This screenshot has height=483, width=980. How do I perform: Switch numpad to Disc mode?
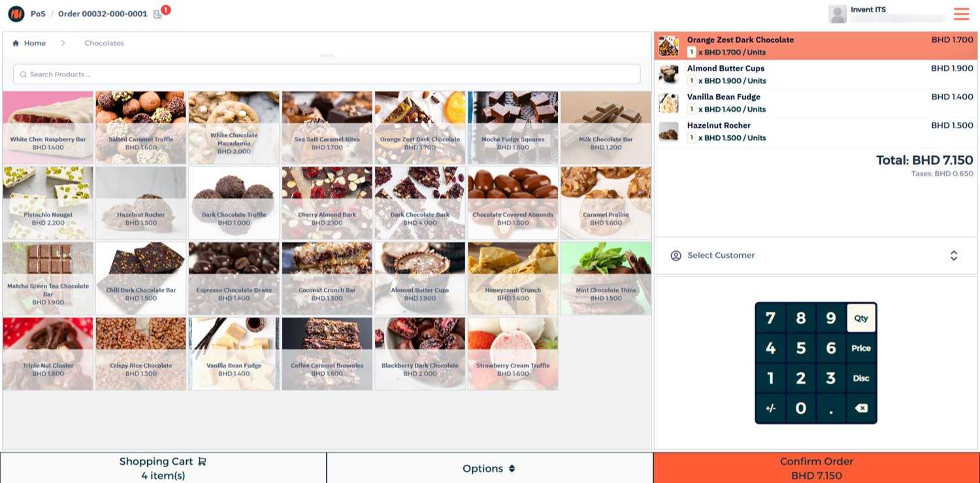[x=861, y=378]
